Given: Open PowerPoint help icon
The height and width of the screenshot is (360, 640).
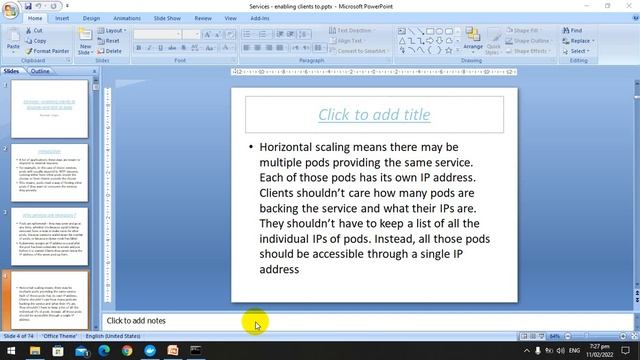Looking at the screenshot, I should pyautogui.click(x=636, y=18).
